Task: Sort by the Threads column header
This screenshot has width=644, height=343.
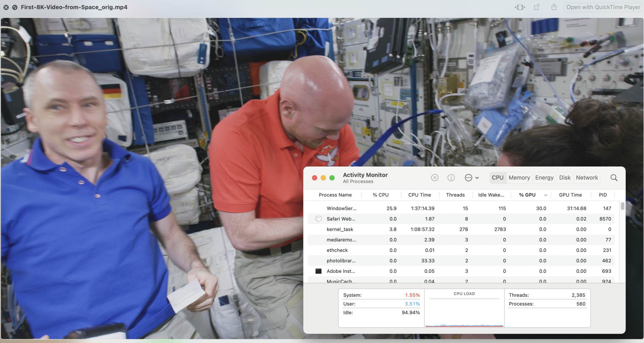Action: [455, 195]
